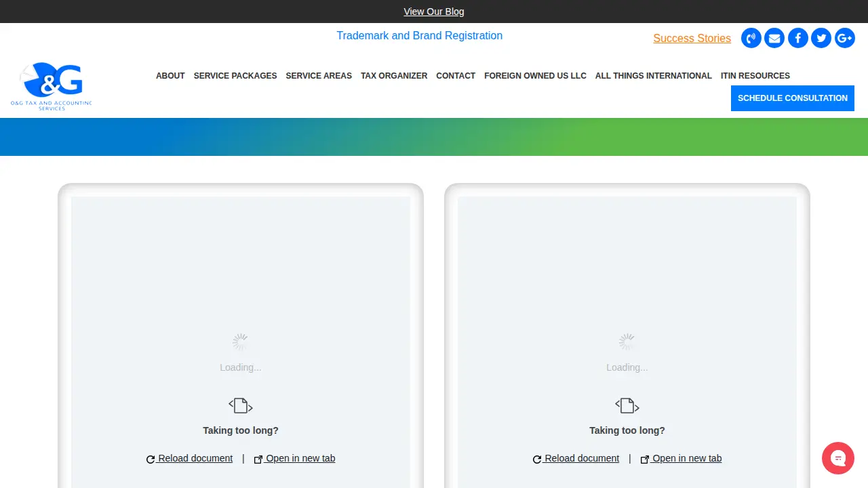
Task: Open ITIN Resources menu item
Action: point(755,76)
